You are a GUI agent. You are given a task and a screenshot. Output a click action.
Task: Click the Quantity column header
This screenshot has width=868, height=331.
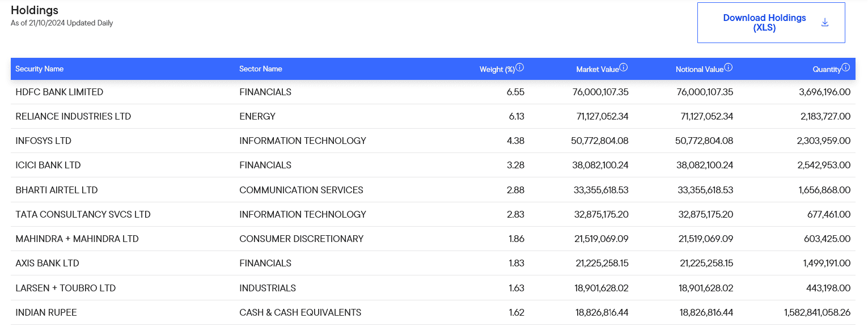point(826,69)
